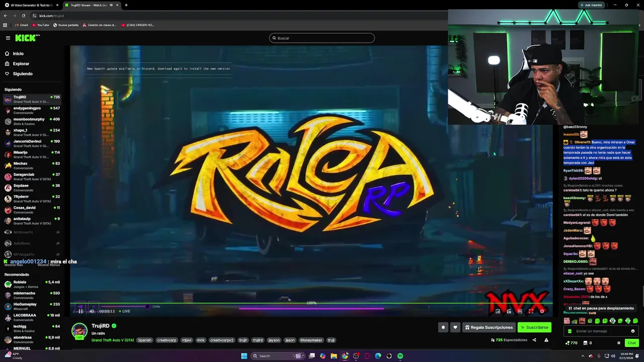
Task: Open the endygamingpro channel in the sidebar
Action: (x=33, y=110)
